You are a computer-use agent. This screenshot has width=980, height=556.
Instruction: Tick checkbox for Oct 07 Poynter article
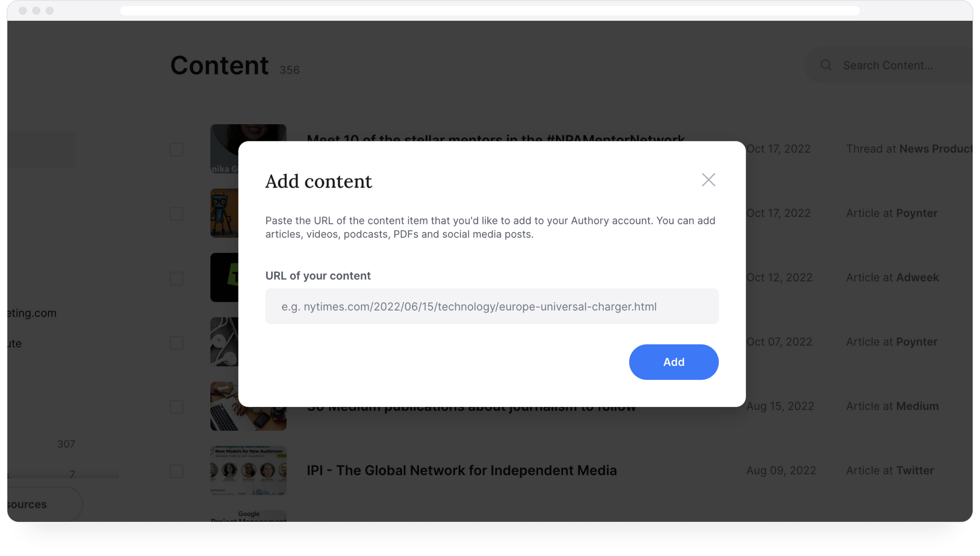pos(177,342)
